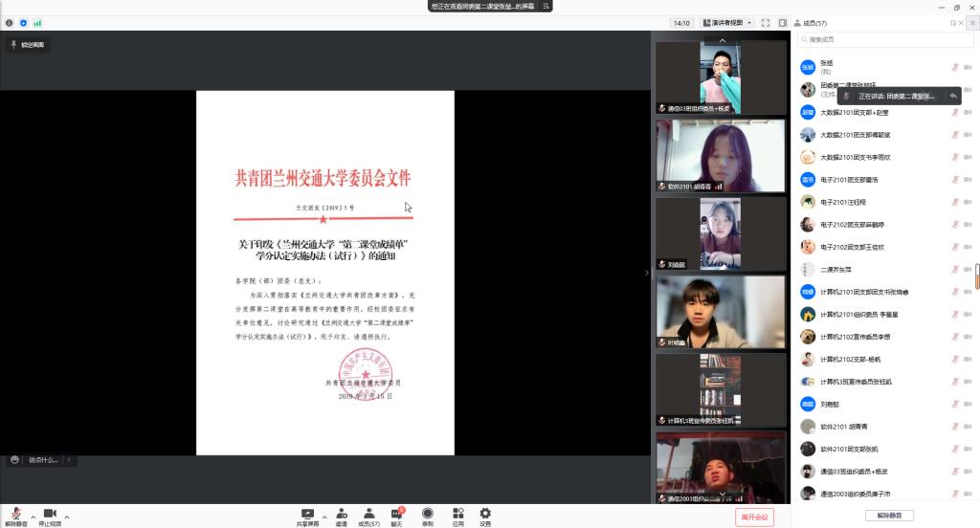Image resolution: width=980 pixels, height=528 pixels.
Task: Open the members (57) toolbar icon
Action: (x=368, y=513)
